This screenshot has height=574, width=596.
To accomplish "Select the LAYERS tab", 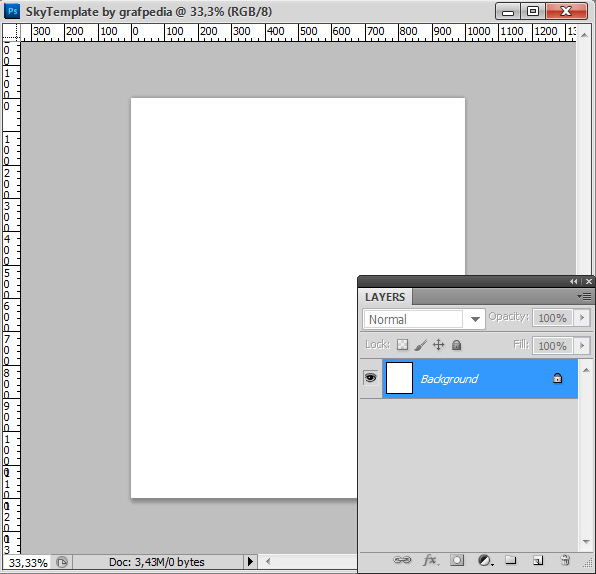I will (x=385, y=297).
